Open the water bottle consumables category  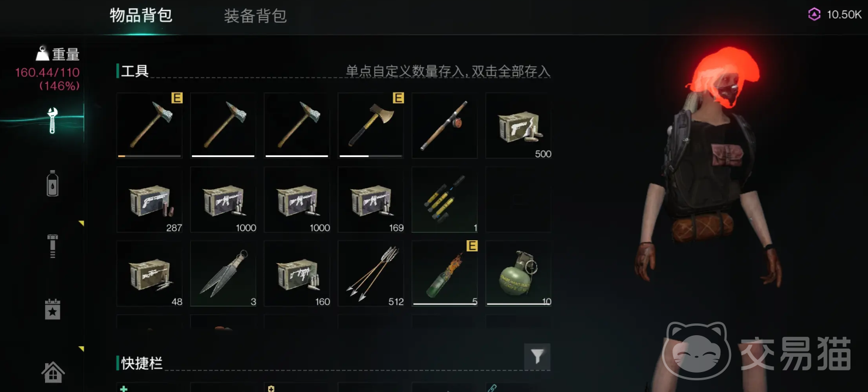point(52,183)
